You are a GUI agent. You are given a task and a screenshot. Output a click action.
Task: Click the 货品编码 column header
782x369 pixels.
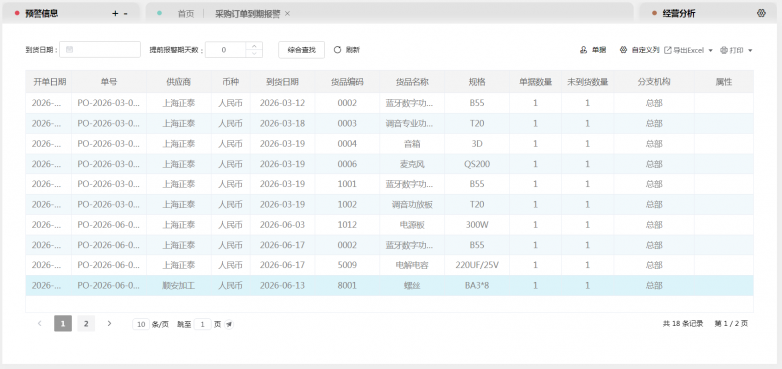[347, 82]
